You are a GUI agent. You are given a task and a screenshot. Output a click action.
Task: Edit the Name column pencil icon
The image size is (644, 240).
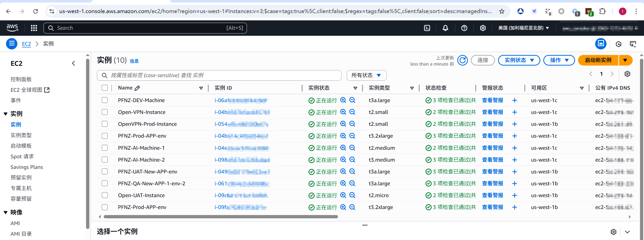[137, 88]
